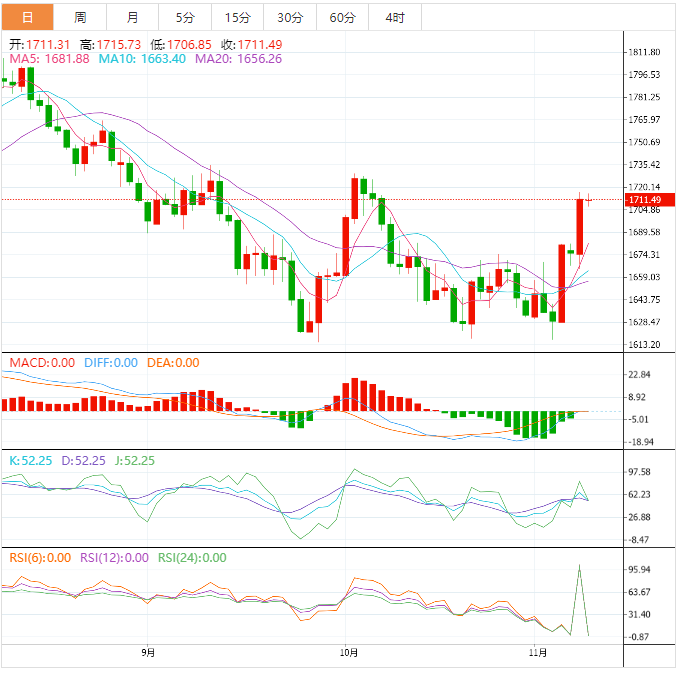Click the 9月 date axis marker

tap(148, 653)
